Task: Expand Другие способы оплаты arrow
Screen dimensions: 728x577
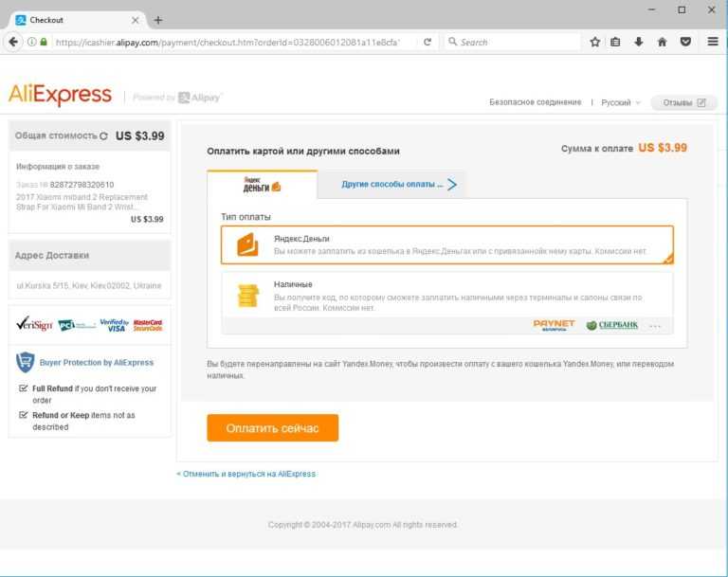Action: (x=452, y=185)
